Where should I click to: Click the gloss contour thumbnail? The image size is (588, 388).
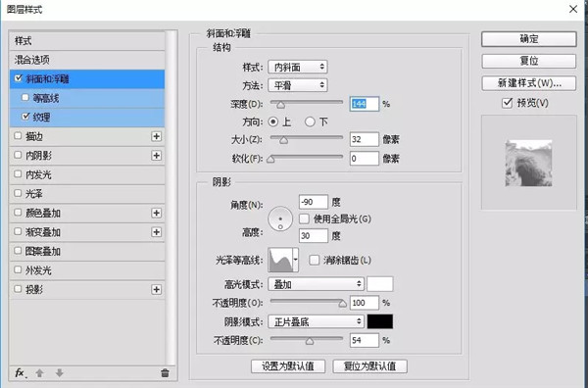coord(280,260)
